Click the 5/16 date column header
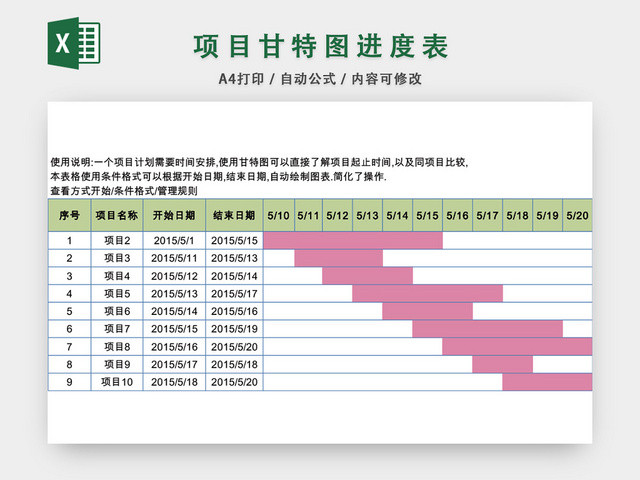Viewport: 640px width, 480px height. tap(458, 215)
